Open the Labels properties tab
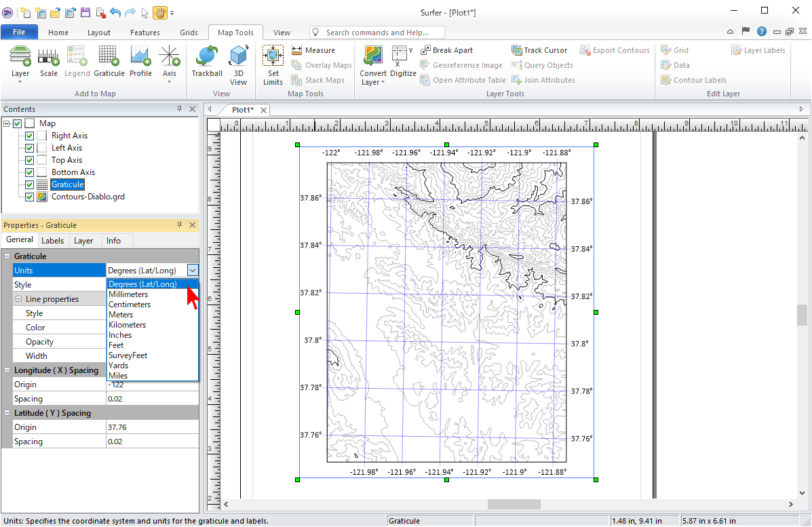Image resolution: width=812 pixels, height=527 pixels. click(52, 241)
